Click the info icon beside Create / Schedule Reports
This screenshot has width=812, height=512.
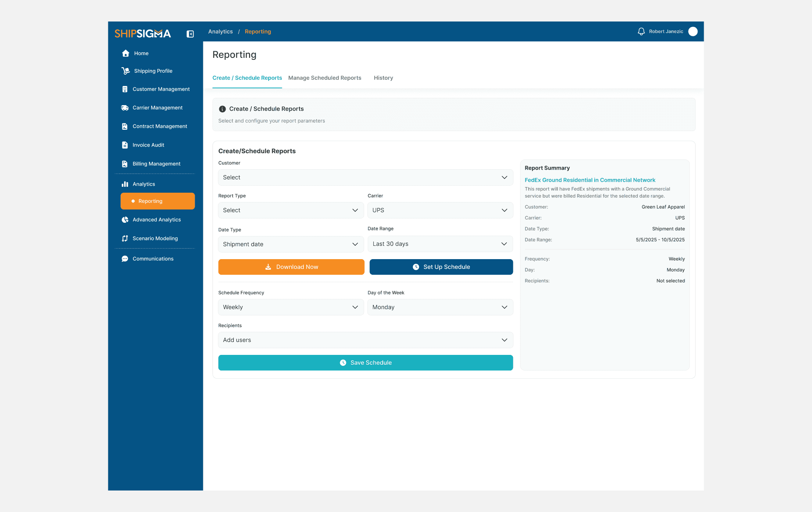pyautogui.click(x=222, y=109)
